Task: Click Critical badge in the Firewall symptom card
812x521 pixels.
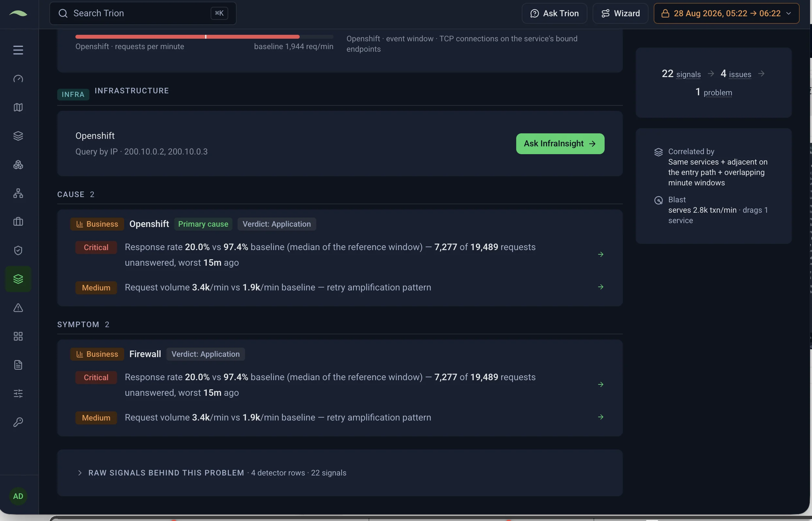Action: [x=96, y=378]
